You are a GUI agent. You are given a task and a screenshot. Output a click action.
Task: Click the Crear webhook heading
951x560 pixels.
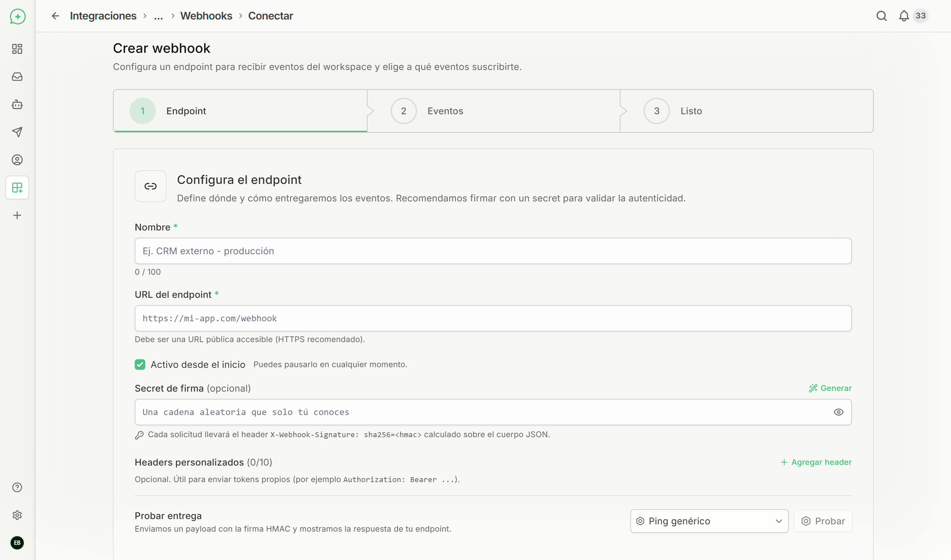pos(161,48)
